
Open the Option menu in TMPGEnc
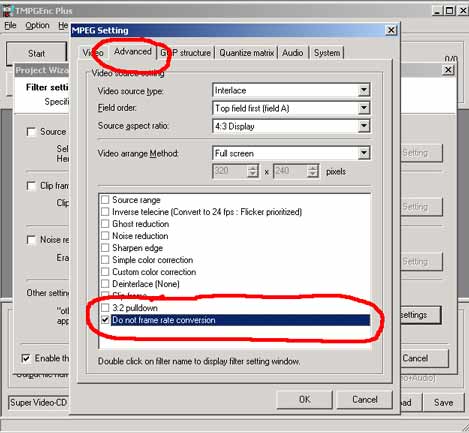37,25
